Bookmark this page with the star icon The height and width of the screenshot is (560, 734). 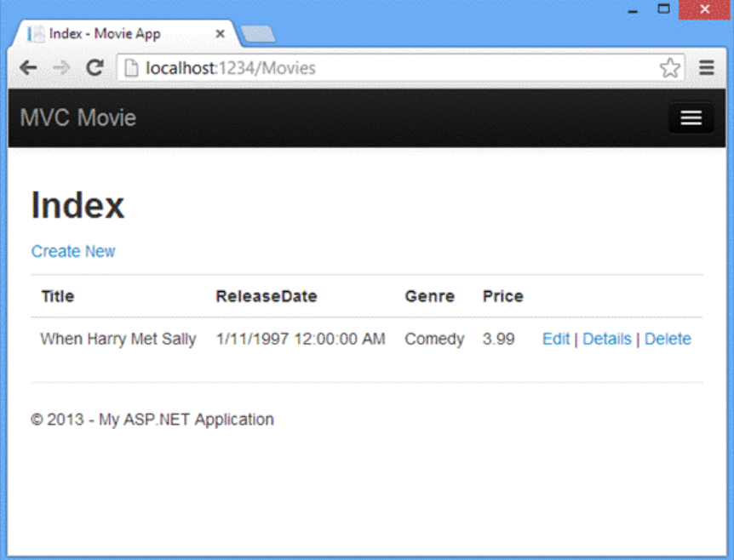[670, 68]
